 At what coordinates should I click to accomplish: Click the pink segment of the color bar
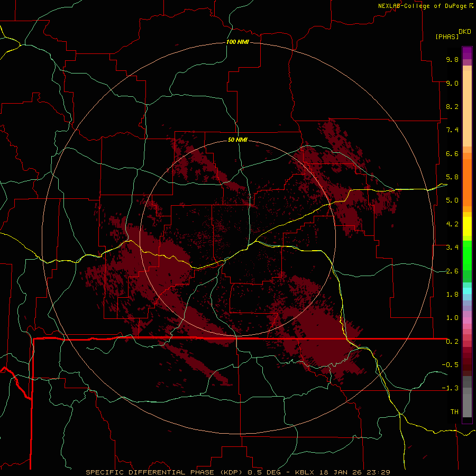(467, 321)
